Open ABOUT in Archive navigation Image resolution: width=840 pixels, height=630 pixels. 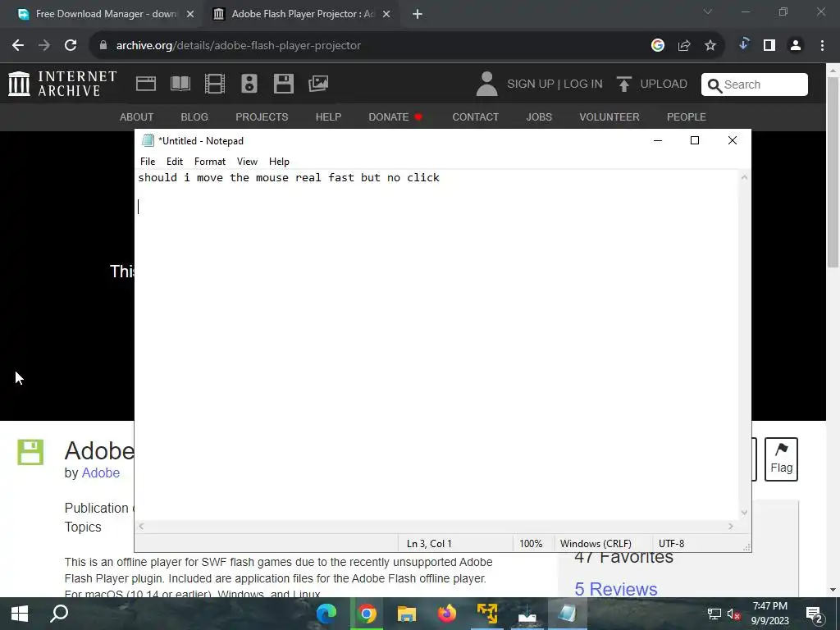pos(137,116)
